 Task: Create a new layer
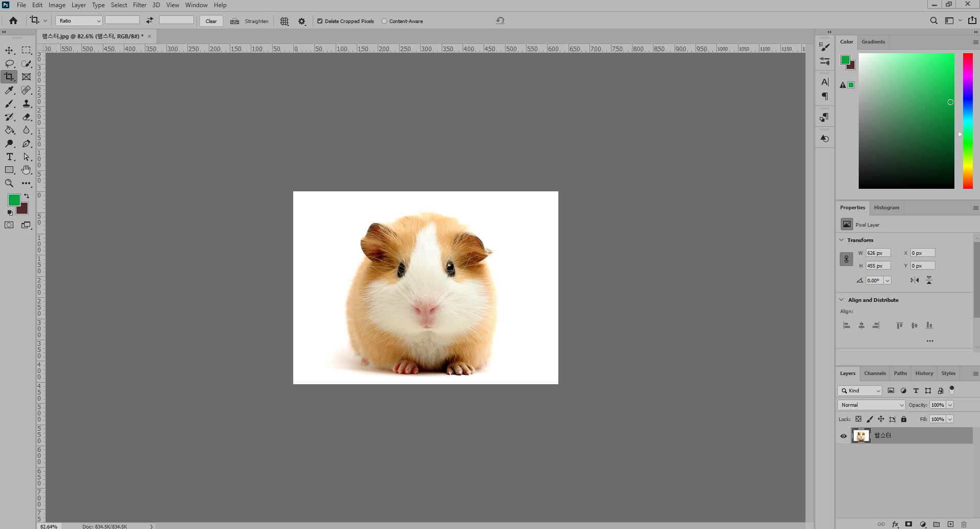(x=950, y=524)
